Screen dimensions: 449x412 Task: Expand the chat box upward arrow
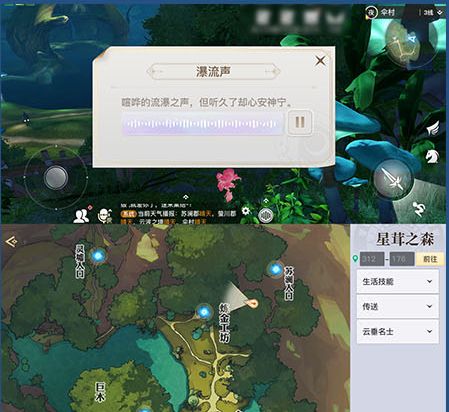(x=186, y=198)
